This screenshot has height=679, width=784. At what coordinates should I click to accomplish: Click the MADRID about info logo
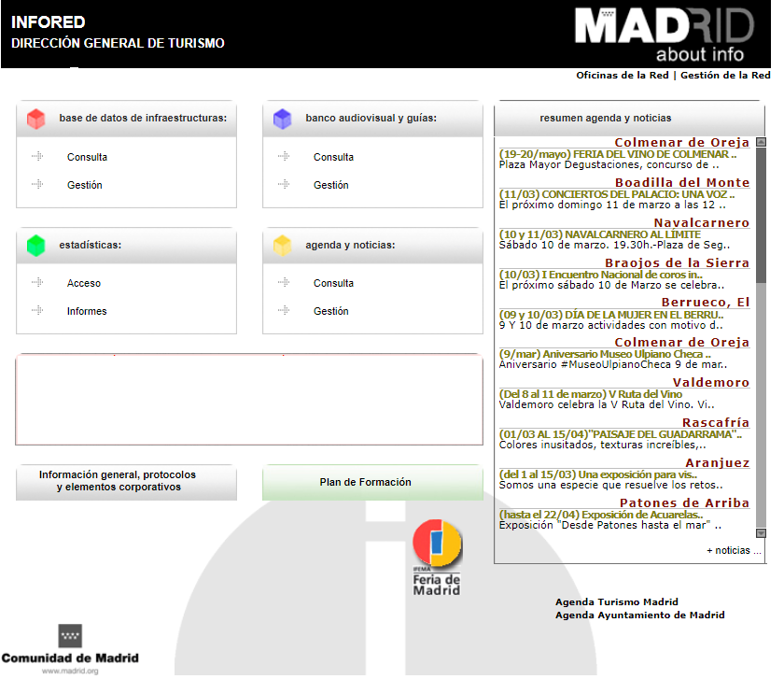[x=665, y=34]
